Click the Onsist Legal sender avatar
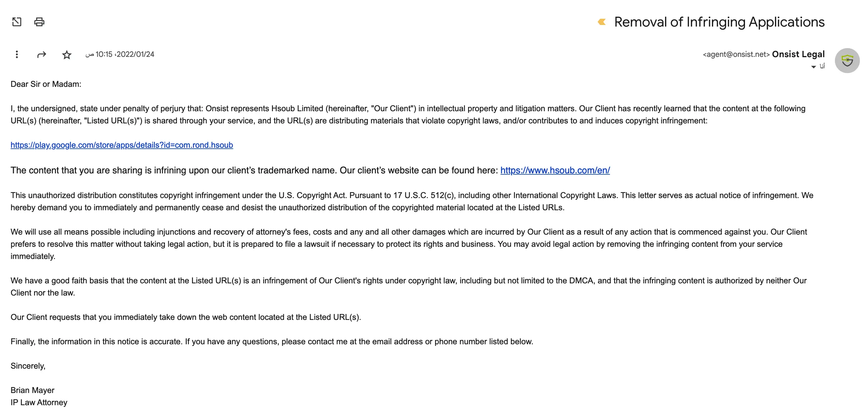 [x=847, y=61]
